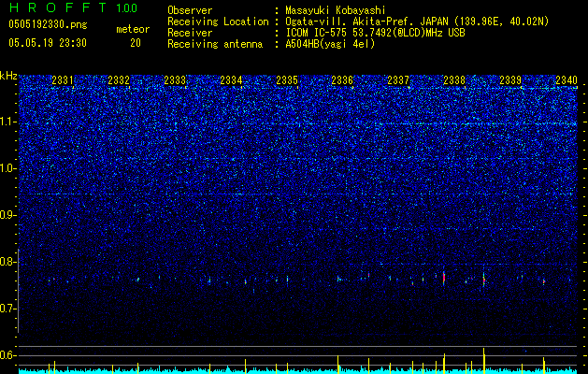Click the antenna value A504HB(yagi 4el)

pyautogui.click(x=330, y=44)
